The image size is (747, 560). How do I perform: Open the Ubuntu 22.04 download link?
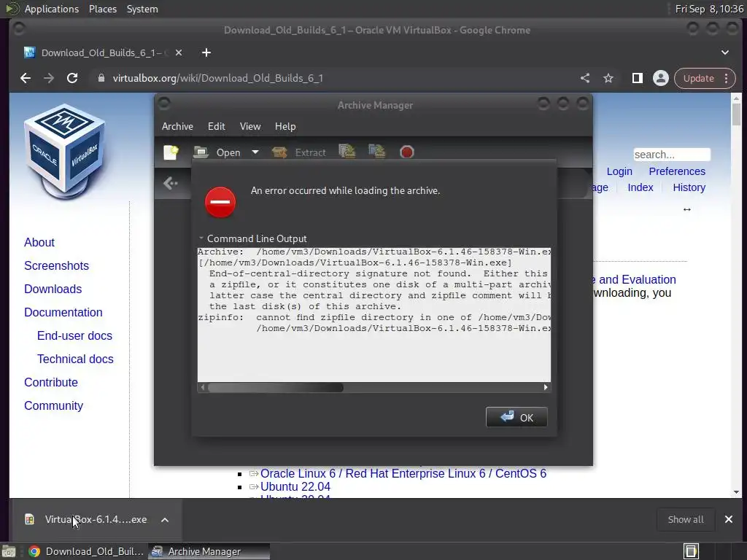coord(295,486)
